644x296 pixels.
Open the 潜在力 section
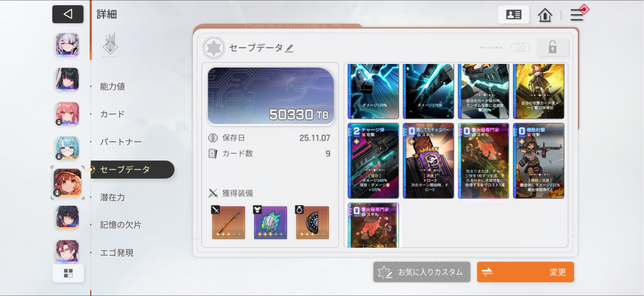click(x=113, y=197)
